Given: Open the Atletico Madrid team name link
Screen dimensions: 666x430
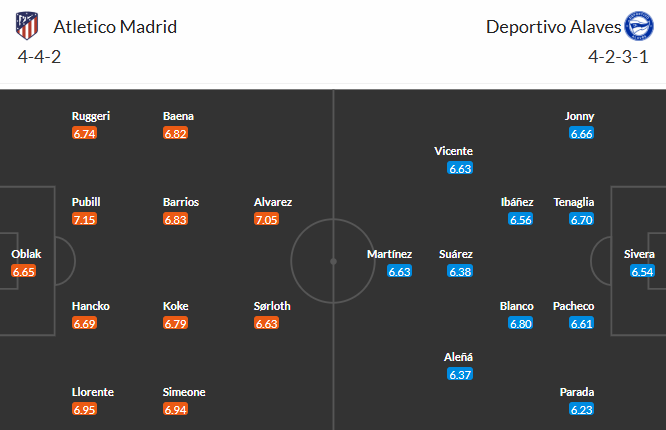Looking at the screenshot, I should [x=115, y=27].
